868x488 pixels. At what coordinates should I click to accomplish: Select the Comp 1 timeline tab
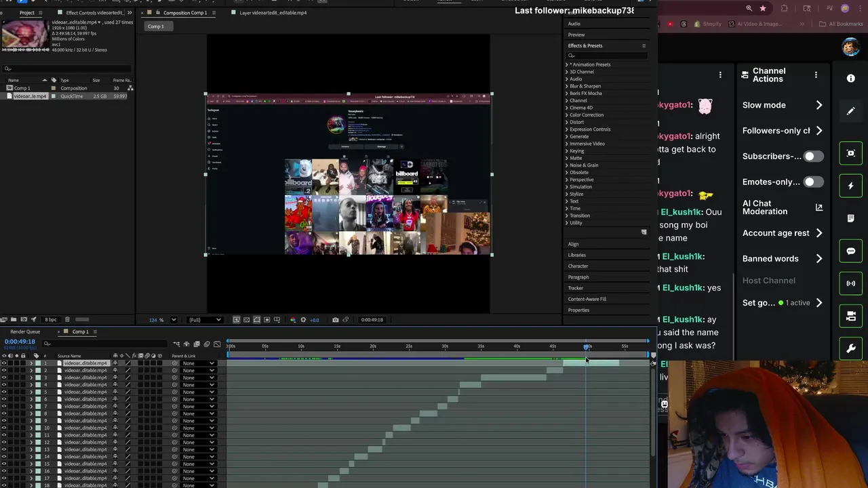[80, 331]
